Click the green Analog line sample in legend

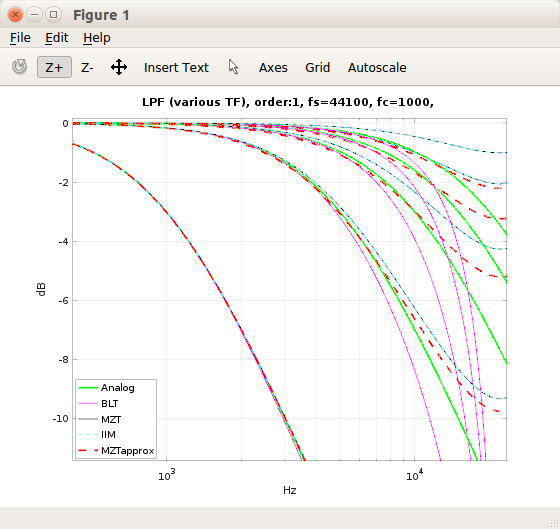88,388
